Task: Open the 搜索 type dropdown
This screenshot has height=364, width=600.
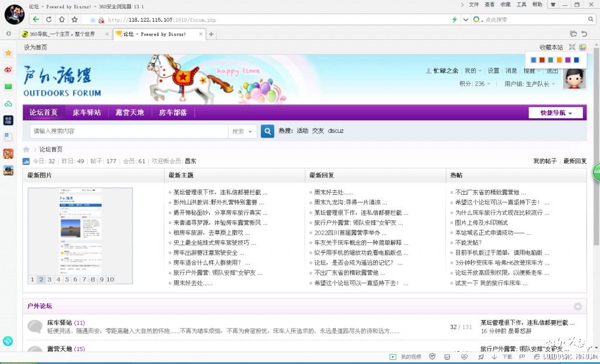Action: (242, 131)
